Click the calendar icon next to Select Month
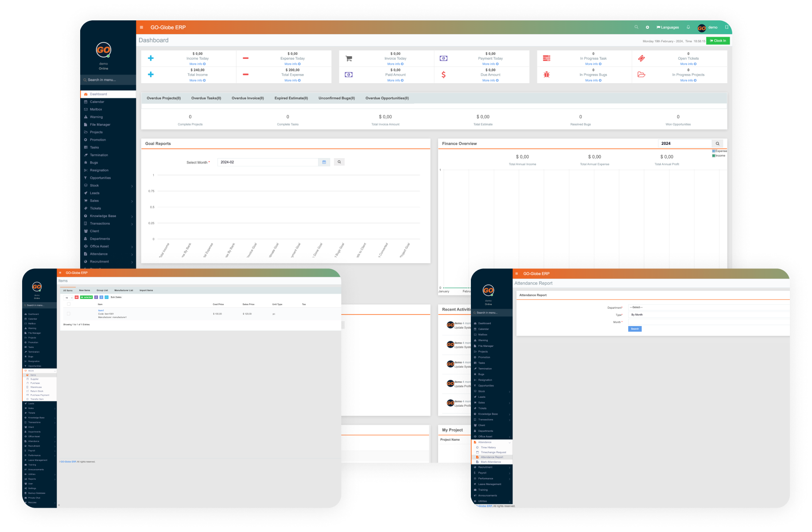Image resolution: width=812 pixels, height=532 pixels. (x=324, y=162)
